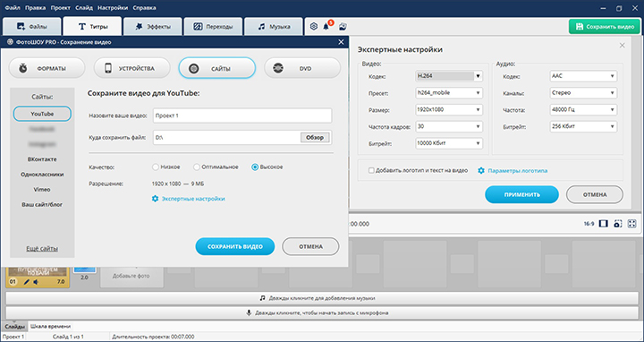Click the 16:9 aspect ratio frame icon
The height and width of the screenshot is (342, 644).
[604, 224]
